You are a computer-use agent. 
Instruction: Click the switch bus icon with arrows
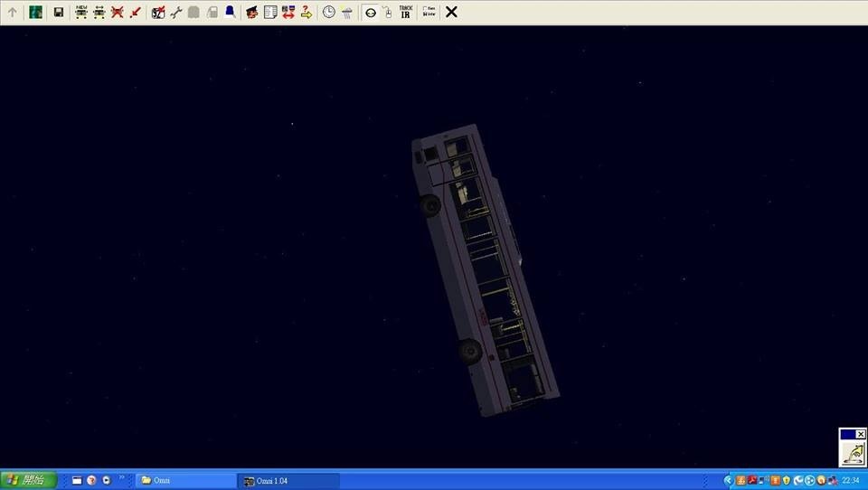tap(99, 12)
